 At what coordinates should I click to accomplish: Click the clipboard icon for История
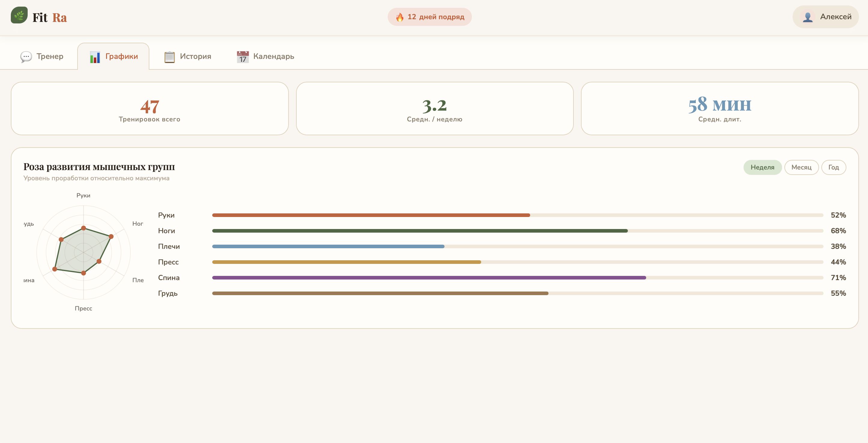(170, 57)
